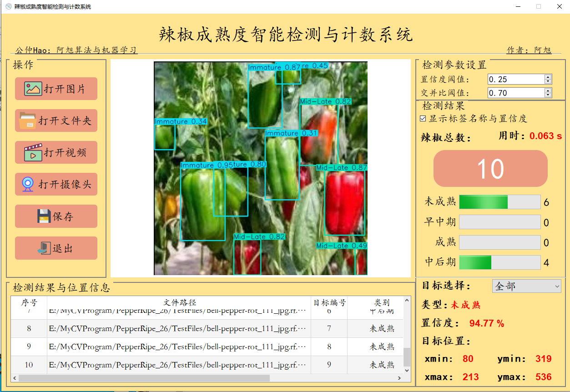570x392 pixels.
Task: Click the ymin value 319
Action: [544, 359]
